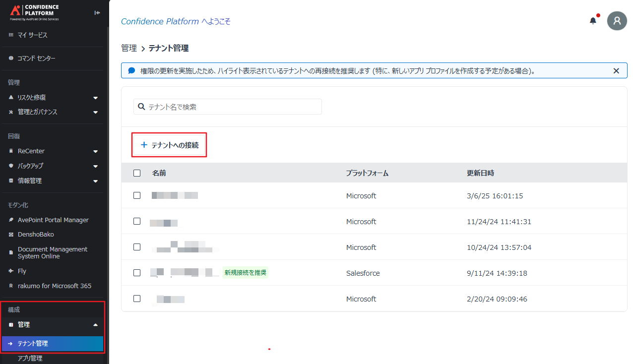Click the テナントへの接続 button
The image size is (633, 364).
[170, 145]
